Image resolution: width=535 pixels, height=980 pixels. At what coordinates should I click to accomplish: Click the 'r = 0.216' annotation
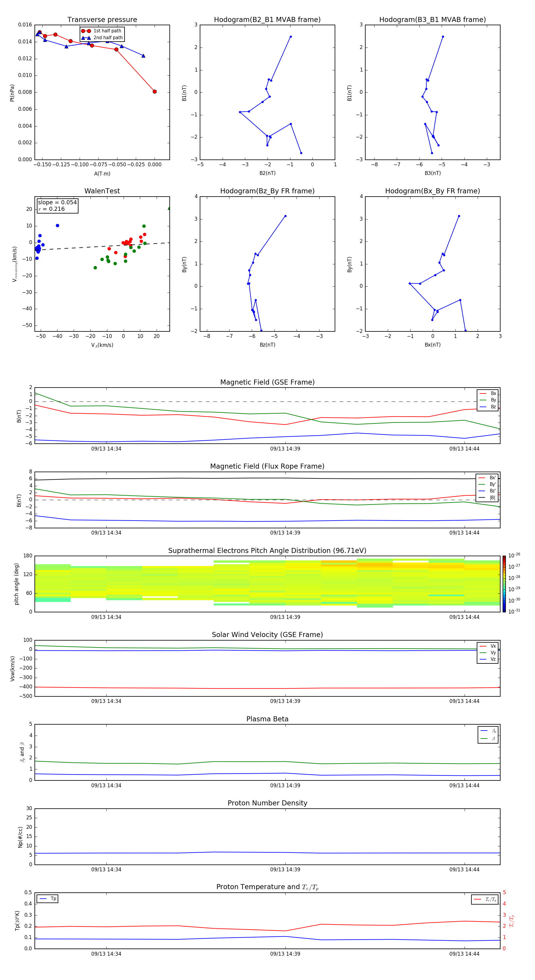pos(51,209)
